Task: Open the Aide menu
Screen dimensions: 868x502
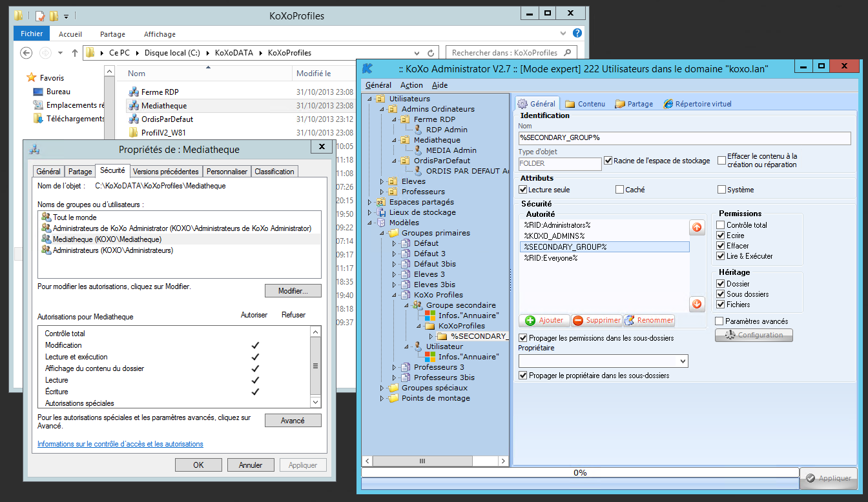Action: coord(440,85)
